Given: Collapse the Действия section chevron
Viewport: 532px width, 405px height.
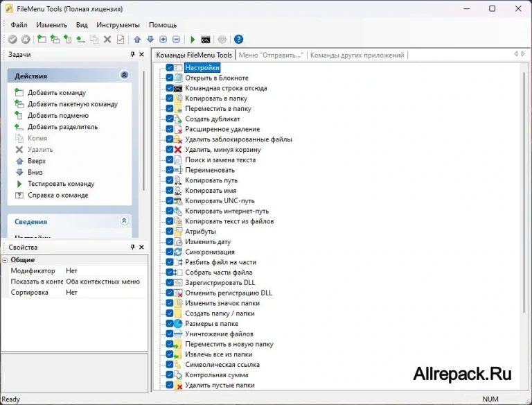Looking at the screenshot, I should 124,75.
